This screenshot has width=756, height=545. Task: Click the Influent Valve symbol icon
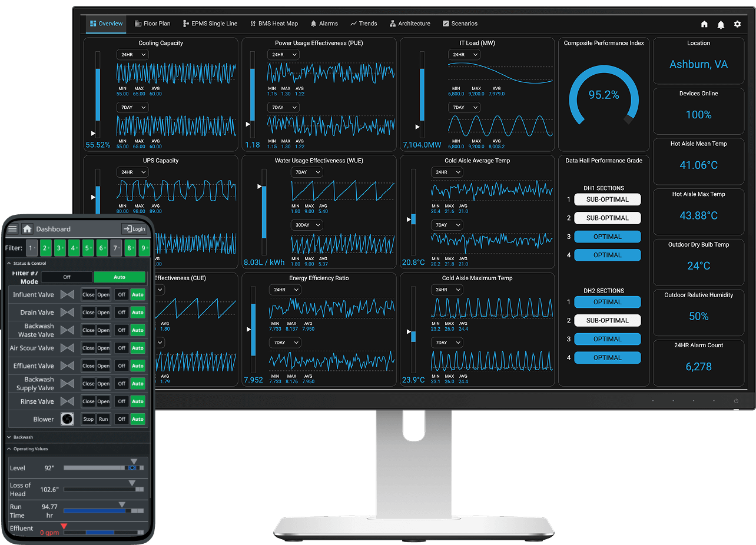[x=67, y=295]
